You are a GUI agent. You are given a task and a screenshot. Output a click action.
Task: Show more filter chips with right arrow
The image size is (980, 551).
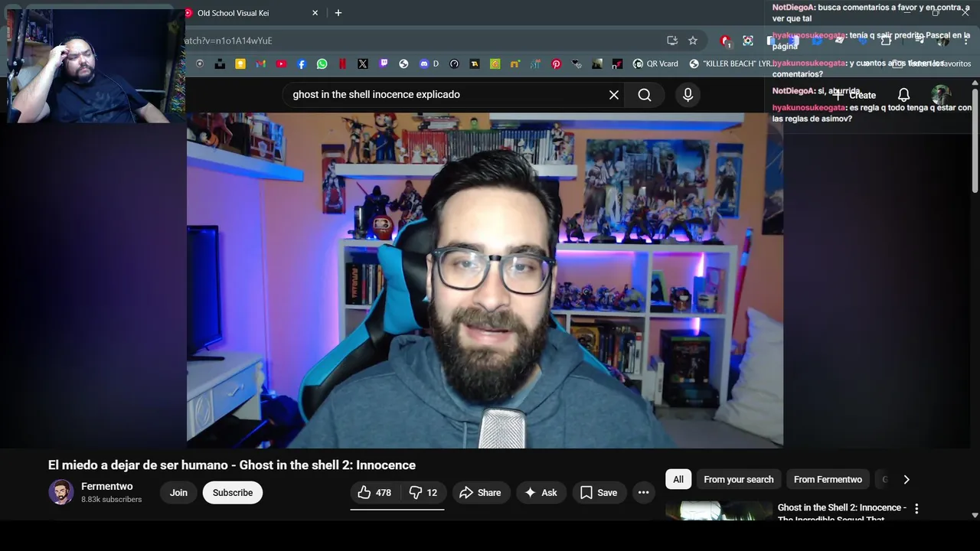906,480
